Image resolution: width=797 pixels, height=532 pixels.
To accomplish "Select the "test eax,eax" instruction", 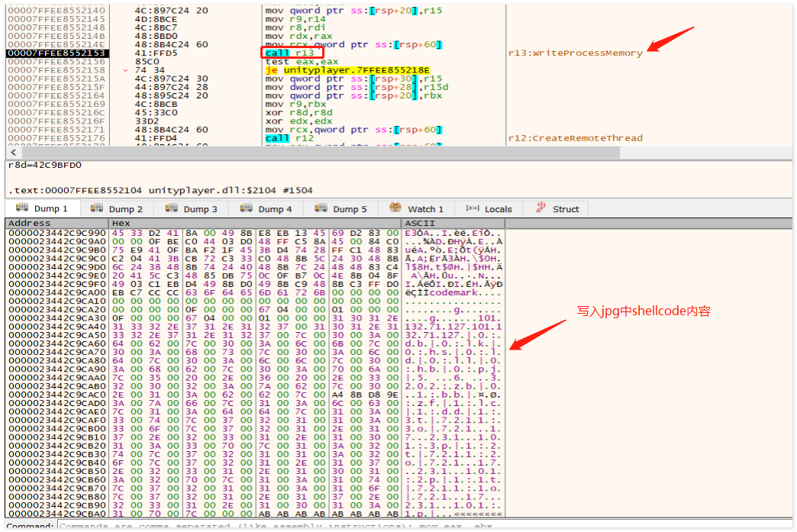I will (302, 62).
